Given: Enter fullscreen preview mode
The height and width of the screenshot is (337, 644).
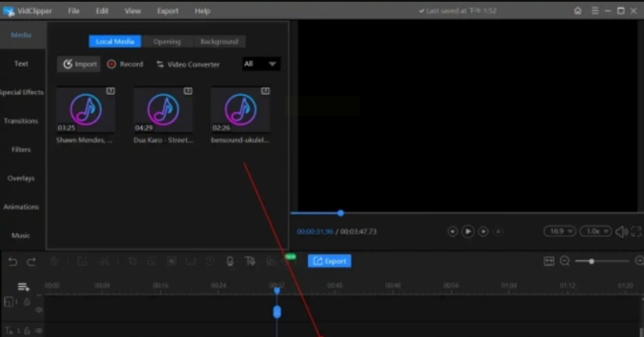Looking at the screenshot, I should coord(638,232).
